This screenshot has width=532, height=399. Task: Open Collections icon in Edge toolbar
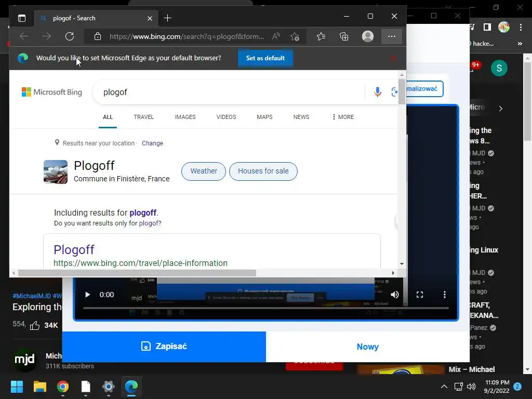click(x=344, y=36)
